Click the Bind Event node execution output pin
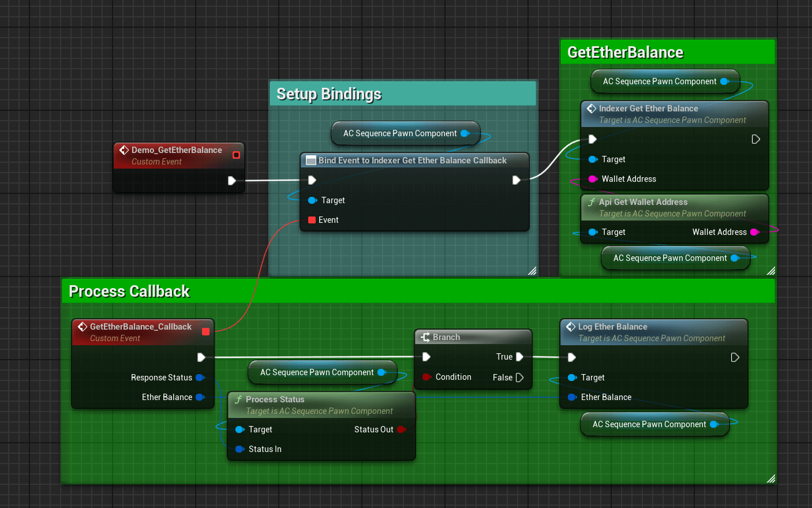The image size is (812, 508). (516, 180)
